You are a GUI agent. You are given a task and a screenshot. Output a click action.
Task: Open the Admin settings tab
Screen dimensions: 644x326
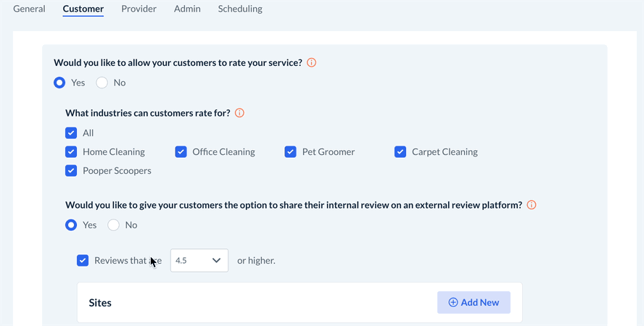(x=187, y=9)
